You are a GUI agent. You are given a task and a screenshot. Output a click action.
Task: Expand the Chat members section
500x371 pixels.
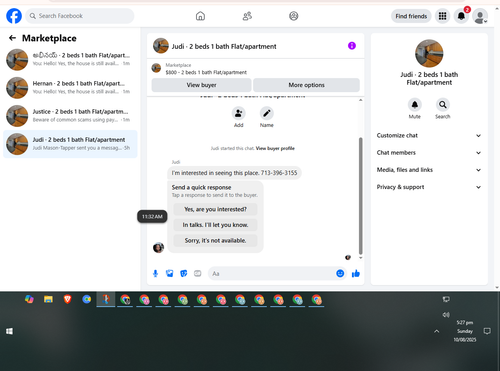coord(429,153)
